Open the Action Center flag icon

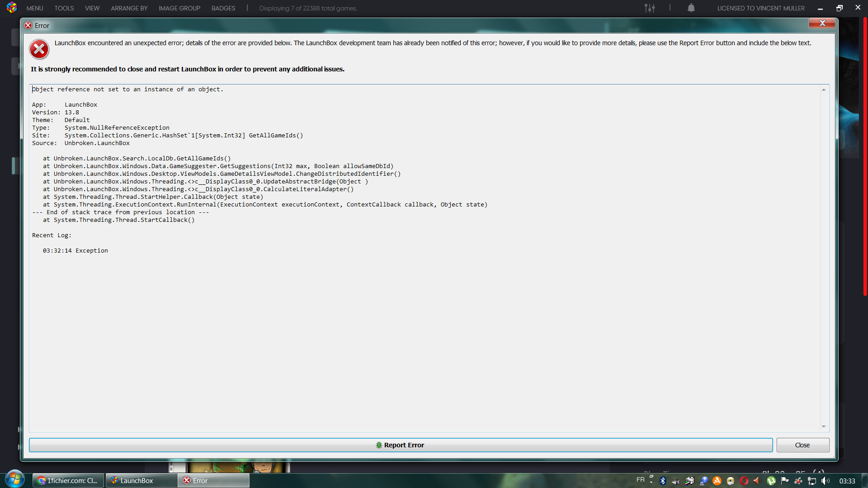pyautogui.click(x=785, y=481)
